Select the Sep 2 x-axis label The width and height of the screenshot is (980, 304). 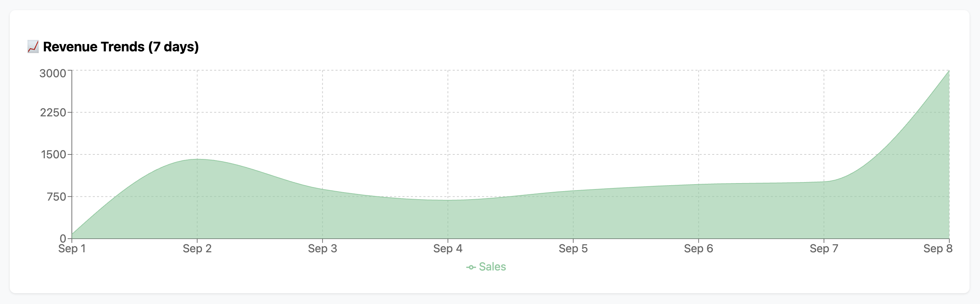tap(197, 249)
